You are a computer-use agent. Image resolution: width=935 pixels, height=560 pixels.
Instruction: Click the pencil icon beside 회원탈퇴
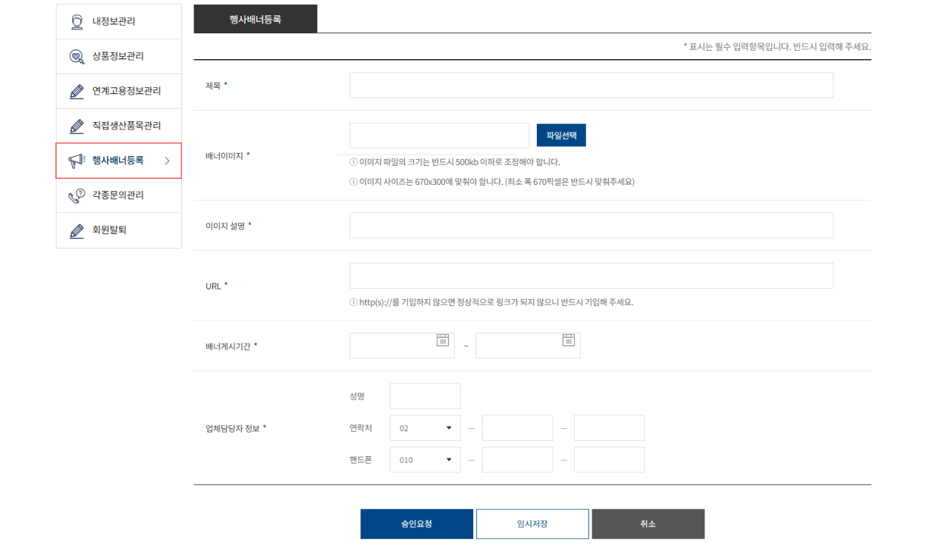(x=76, y=230)
